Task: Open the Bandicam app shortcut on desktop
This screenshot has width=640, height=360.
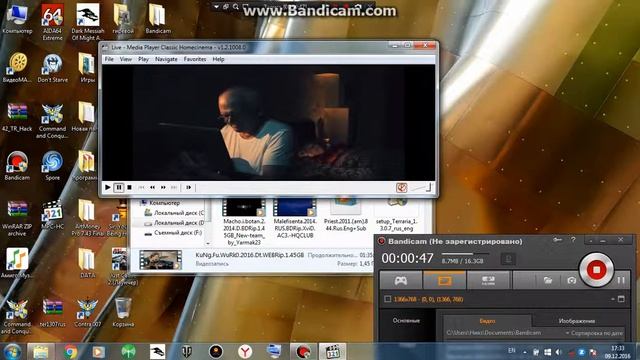Action: click(x=17, y=165)
